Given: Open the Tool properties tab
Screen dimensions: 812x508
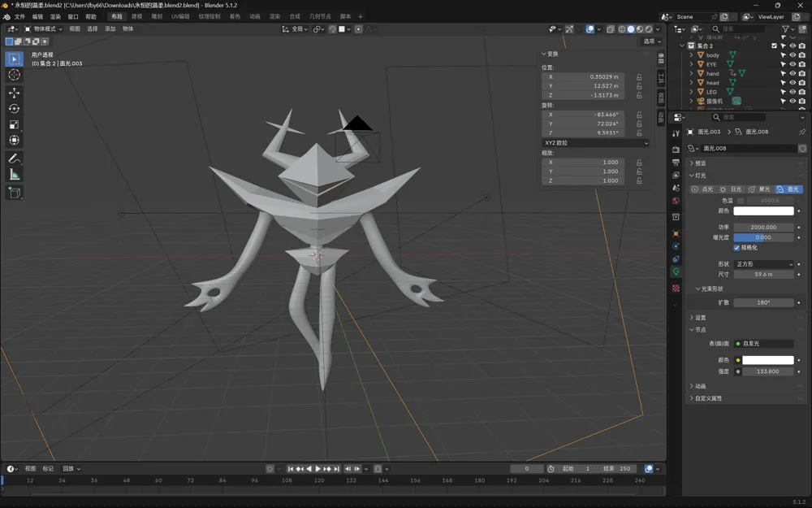Looking at the screenshot, I should pos(676,133).
